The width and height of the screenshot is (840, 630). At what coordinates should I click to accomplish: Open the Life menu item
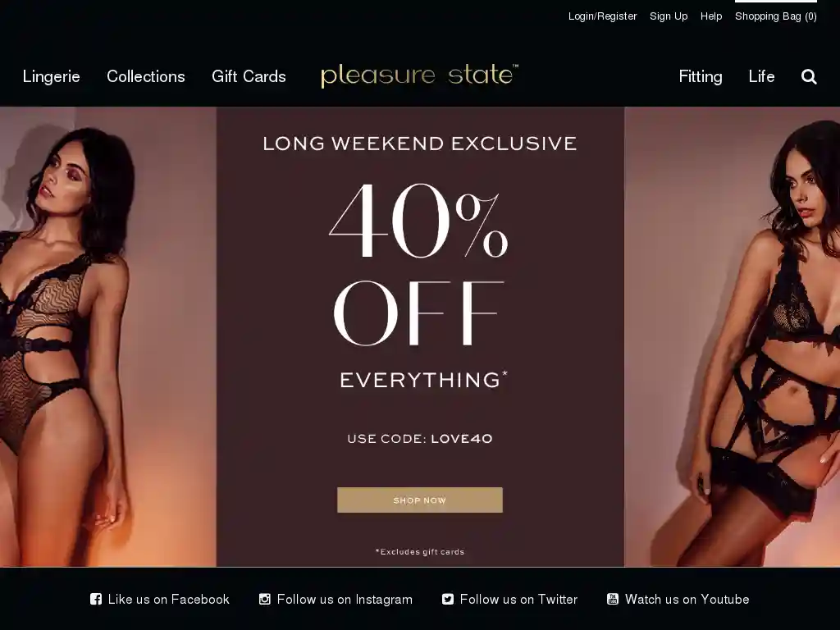(x=761, y=76)
